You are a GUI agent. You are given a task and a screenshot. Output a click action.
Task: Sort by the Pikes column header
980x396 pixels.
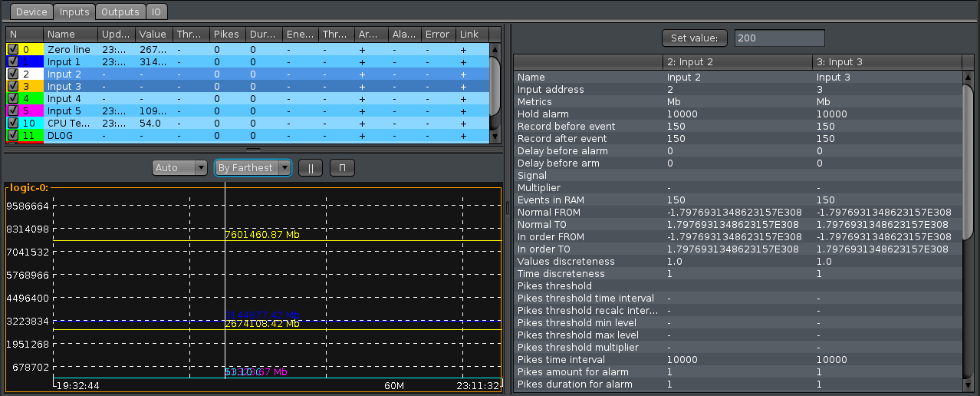[x=227, y=35]
